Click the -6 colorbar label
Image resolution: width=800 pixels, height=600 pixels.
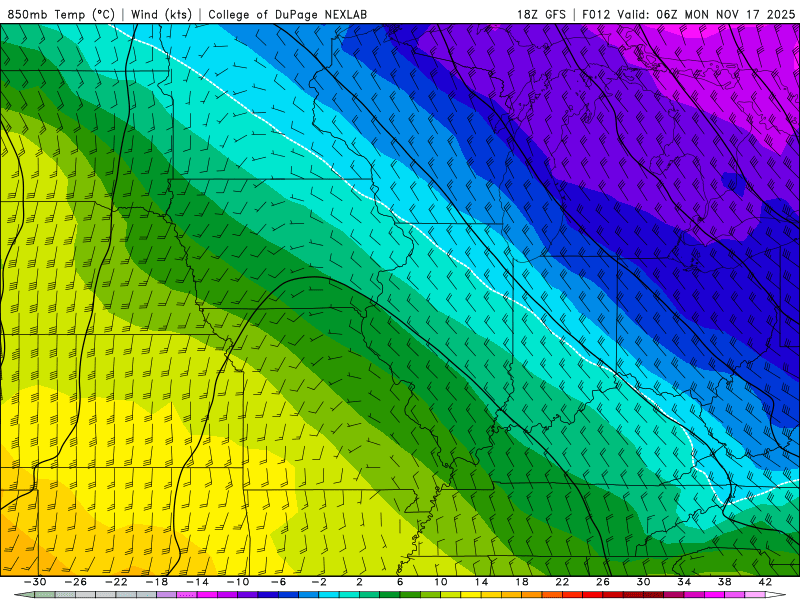click(x=278, y=582)
